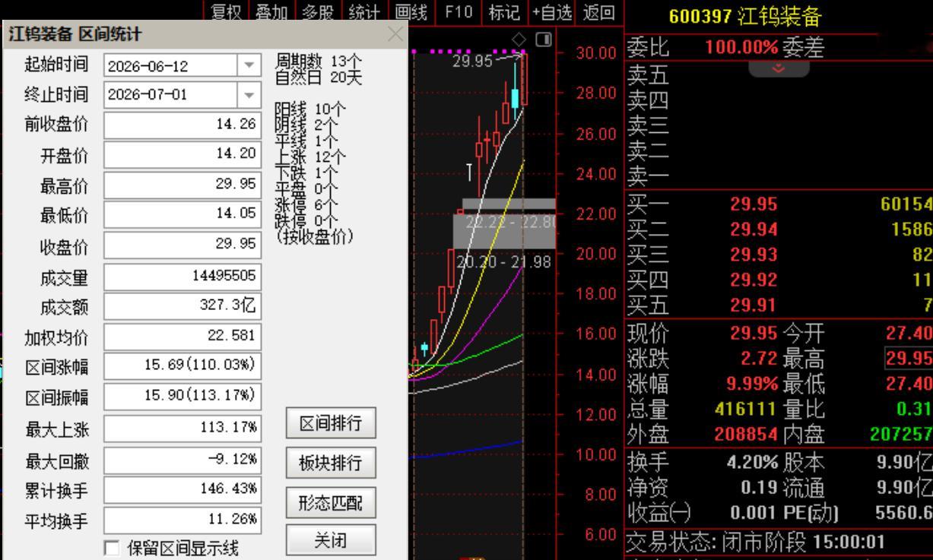Click the 买一 price 29.95
This screenshot has height=560, width=933.
[754, 204]
